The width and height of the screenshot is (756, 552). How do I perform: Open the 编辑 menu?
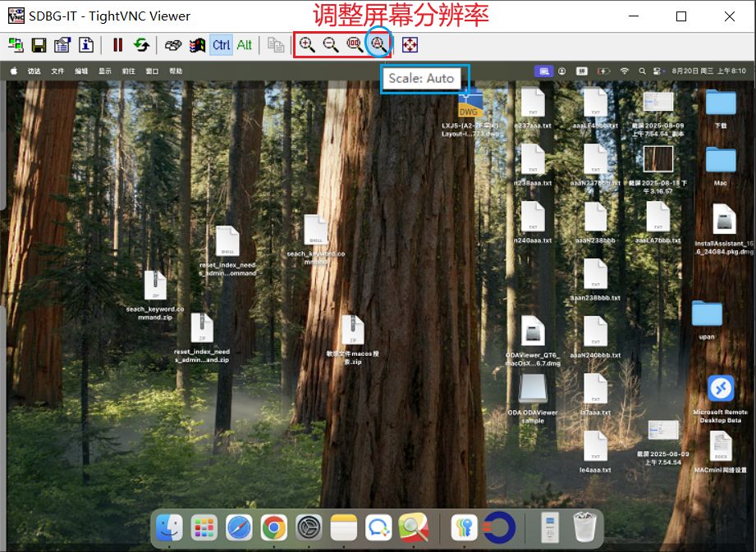[81, 71]
